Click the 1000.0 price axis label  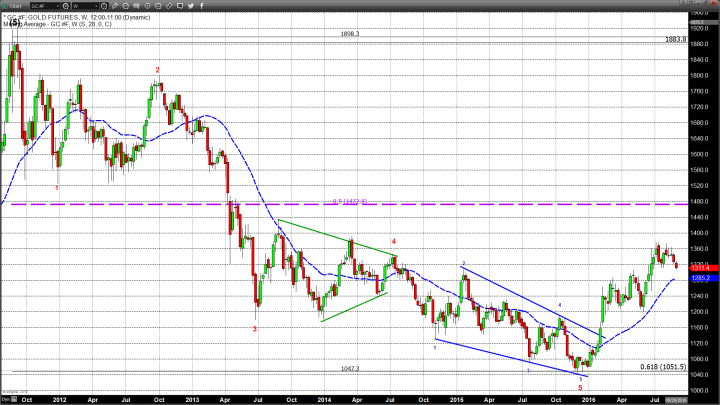coord(699,391)
